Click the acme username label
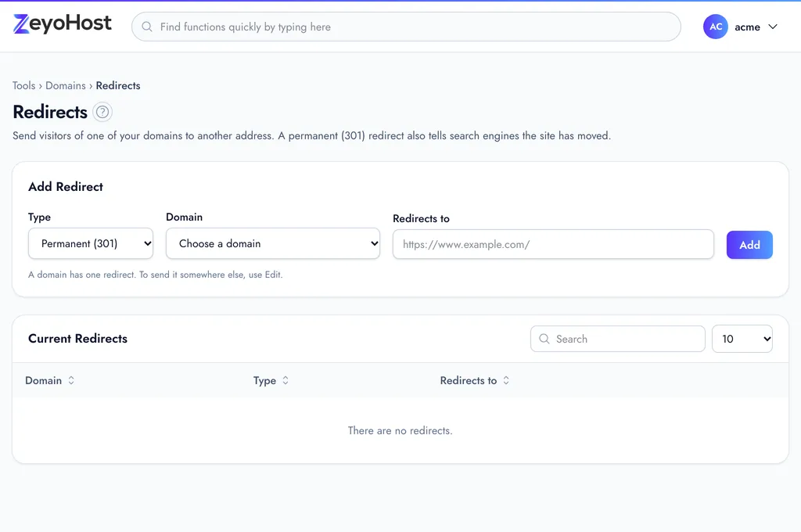Viewport: 801px width, 532px height. click(x=747, y=27)
